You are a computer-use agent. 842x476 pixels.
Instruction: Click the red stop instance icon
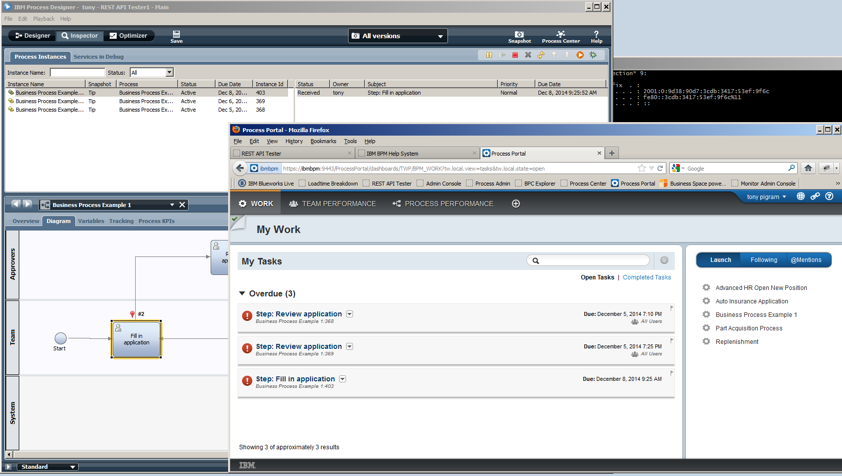coord(515,55)
